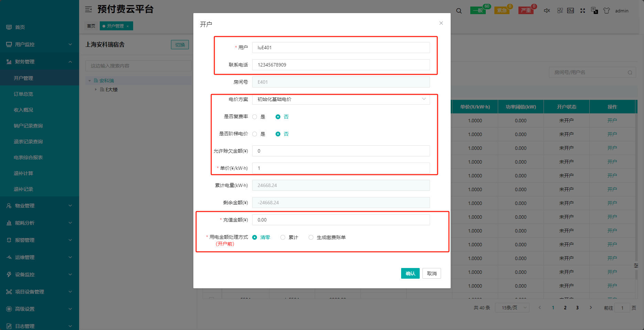
Task: Click the theme shirt icon
Action: [x=607, y=11]
